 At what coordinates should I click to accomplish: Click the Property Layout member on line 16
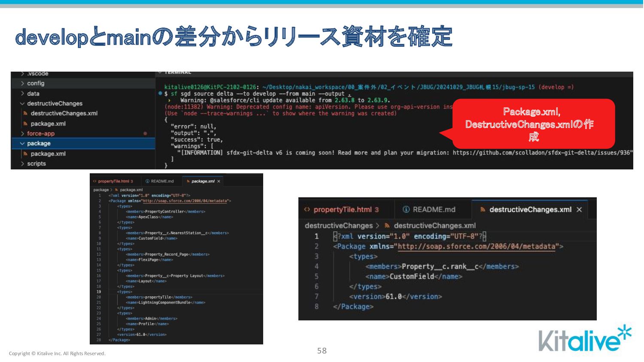click(x=174, y=276)
